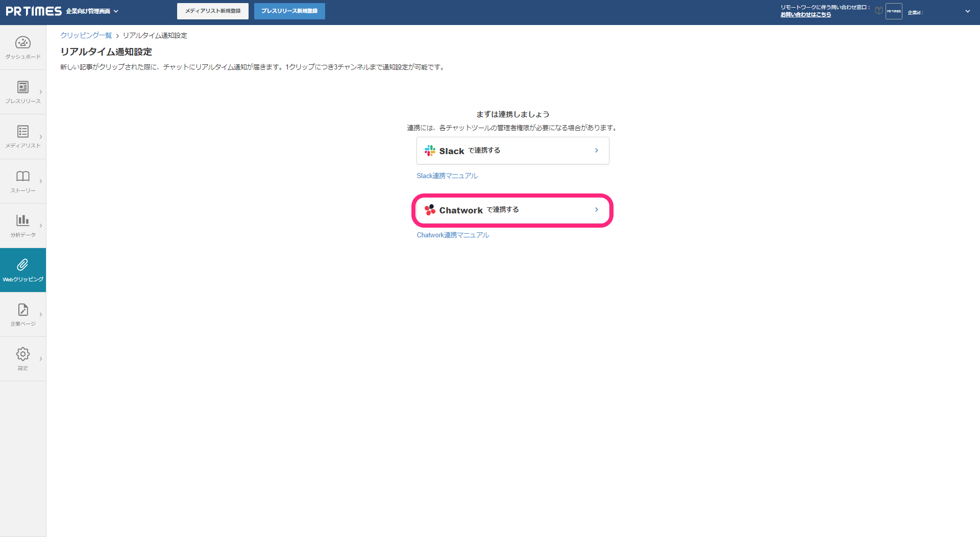Click the プレスリリース新規登録 button
Viewport: 980px width, 537px height.
289,11
